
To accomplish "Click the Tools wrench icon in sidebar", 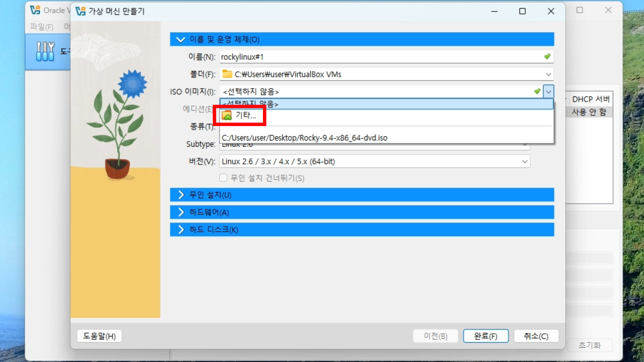I will click(45, 52).
